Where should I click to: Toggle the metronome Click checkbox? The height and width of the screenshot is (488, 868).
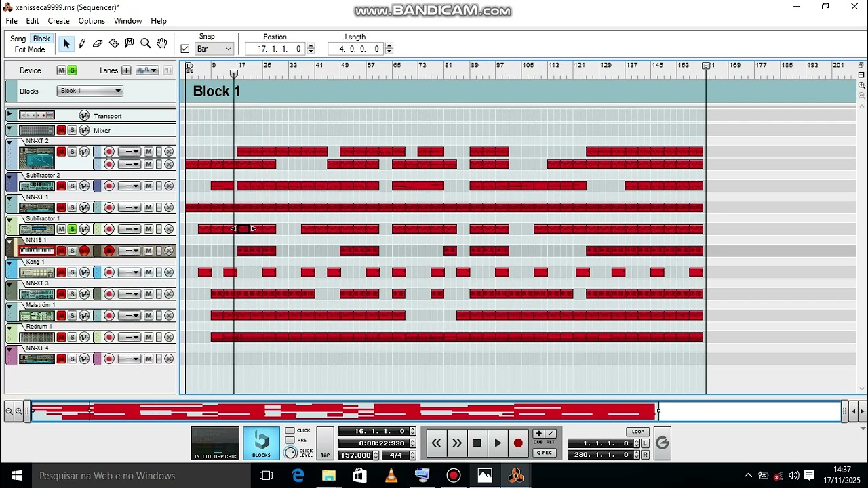tap(290, 430)
